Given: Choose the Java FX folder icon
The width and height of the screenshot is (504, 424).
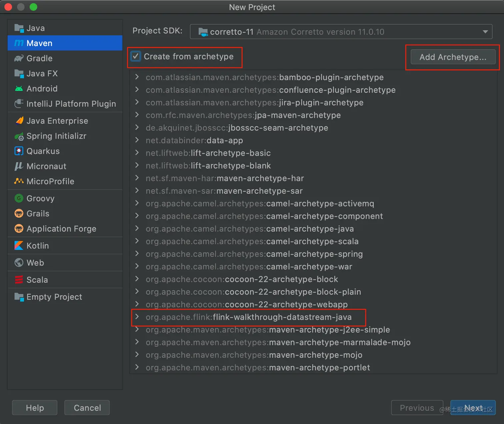Looking at the screenshot, I should (x=19, y=73).
